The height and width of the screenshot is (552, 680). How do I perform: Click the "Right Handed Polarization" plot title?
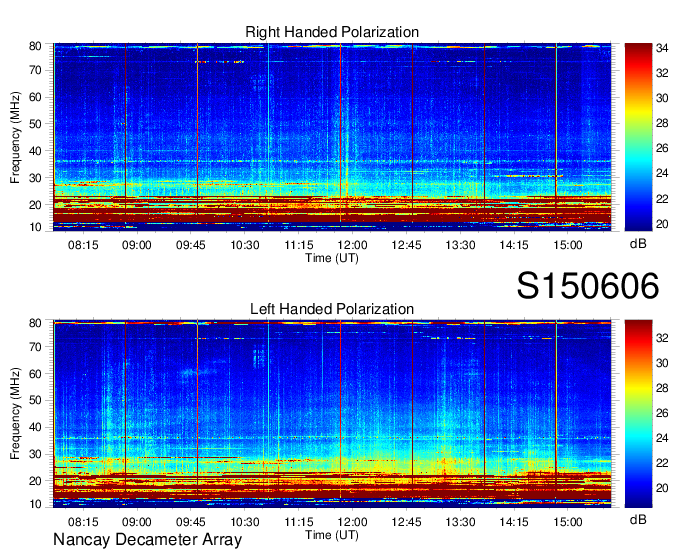332,32
